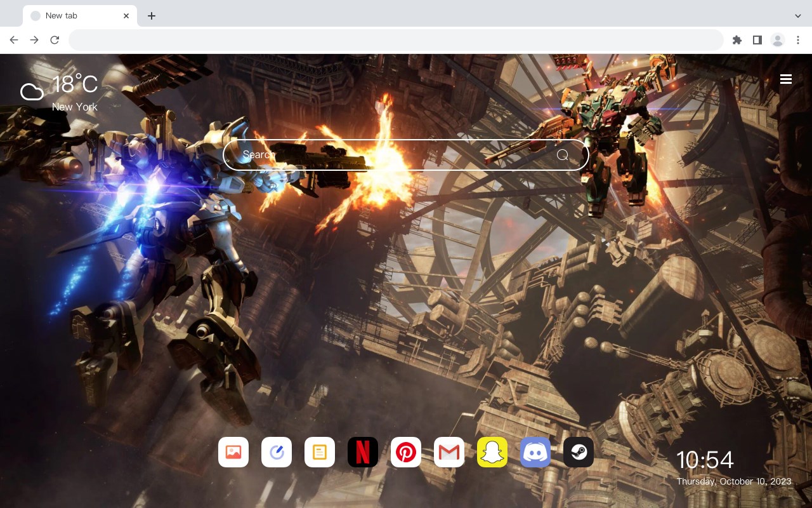Screen dimensions: 812x508
Task: Focus the Chrome address bar
Action: click(396, 40)
